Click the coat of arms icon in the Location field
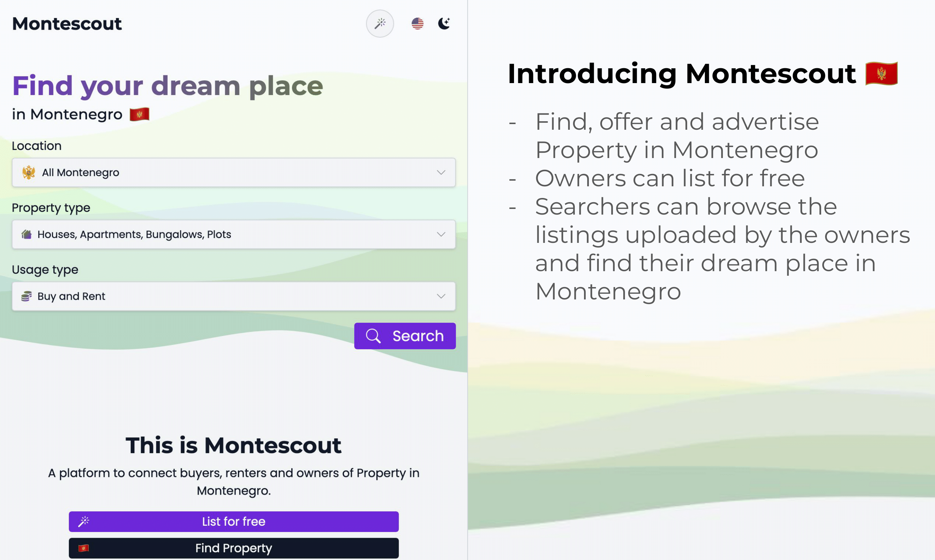 coord(28,173)
